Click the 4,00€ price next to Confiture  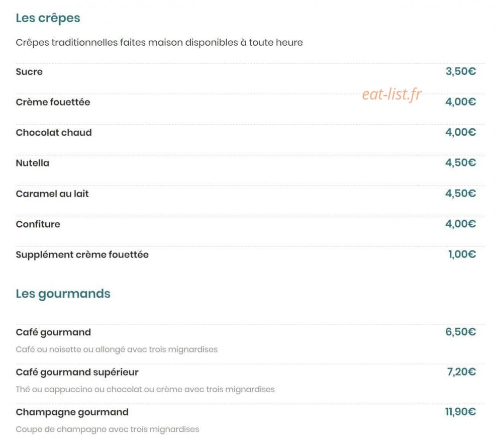pos(460,224)
